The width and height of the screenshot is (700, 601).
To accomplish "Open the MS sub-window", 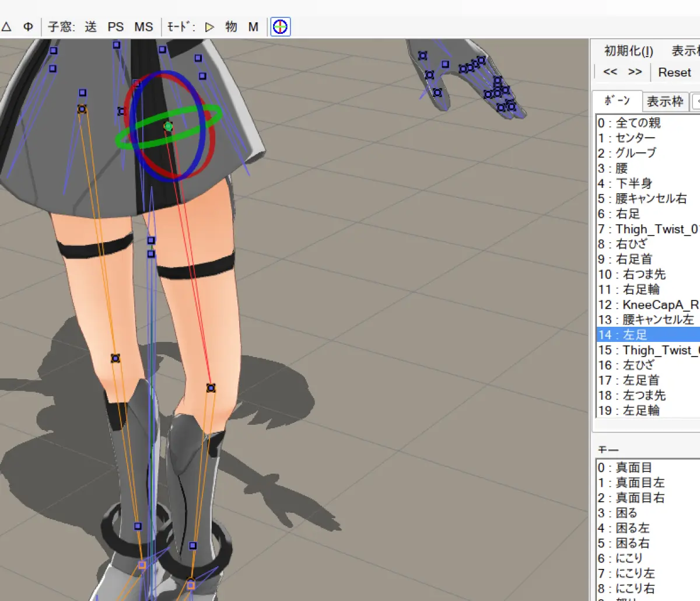I will (x=143, y=27).
